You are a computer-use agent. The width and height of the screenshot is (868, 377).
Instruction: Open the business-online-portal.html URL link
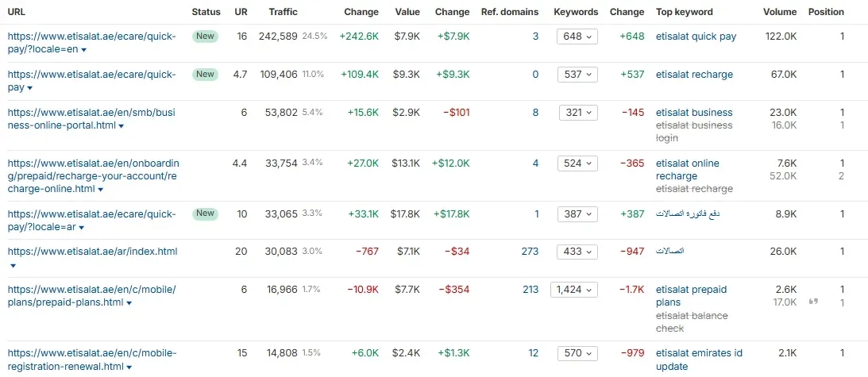91,118
